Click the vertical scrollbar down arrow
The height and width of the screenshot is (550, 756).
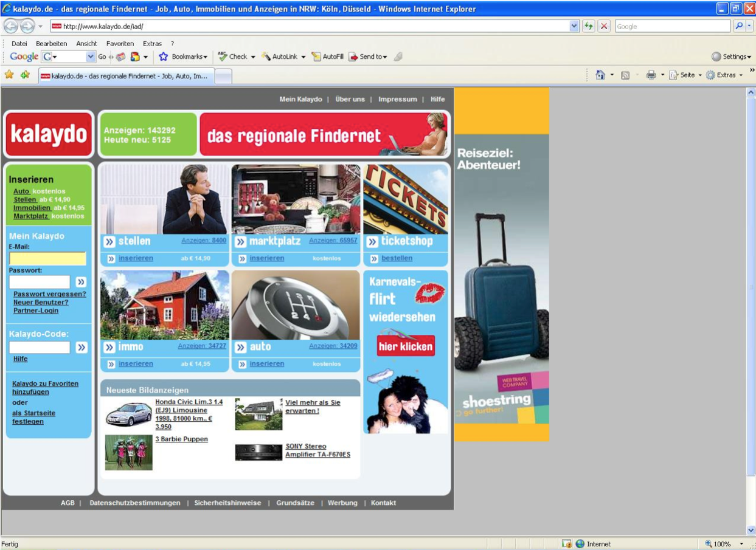751,530
